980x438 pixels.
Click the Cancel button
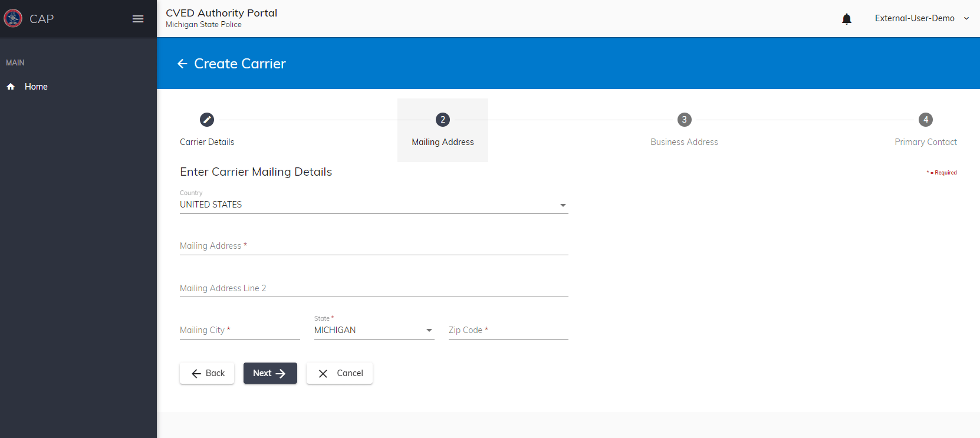pyautogui.click(x=340, y=373)
